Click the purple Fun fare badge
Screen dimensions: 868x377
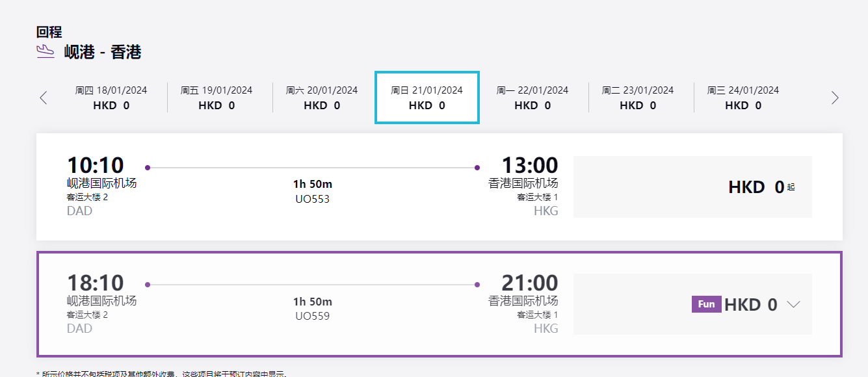[706, 304]
